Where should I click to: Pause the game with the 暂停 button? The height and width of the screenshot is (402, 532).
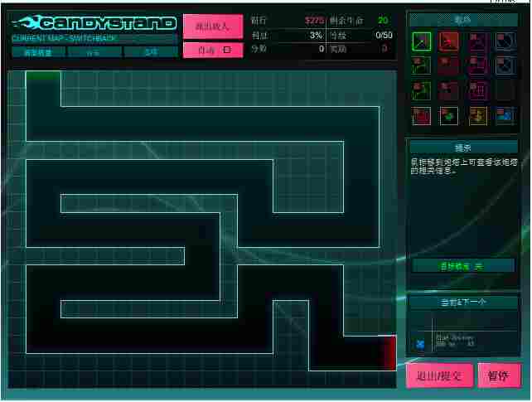click(499, 375)
